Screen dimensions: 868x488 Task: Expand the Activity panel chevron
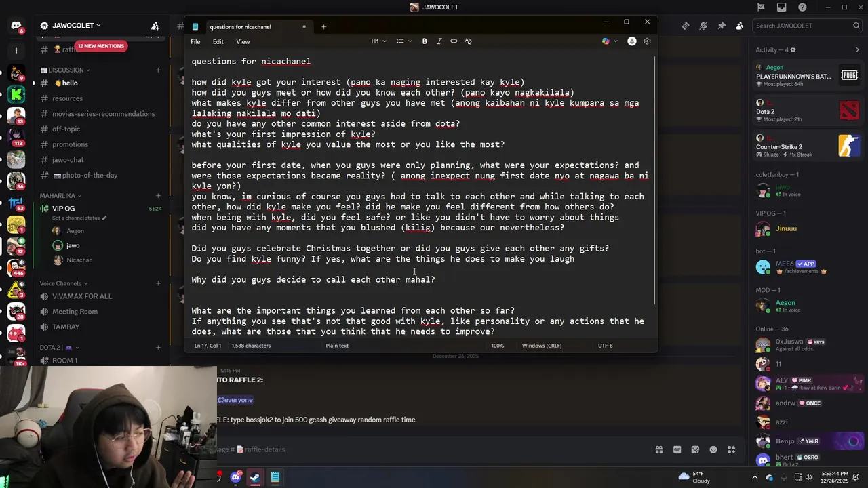[857, 49]
